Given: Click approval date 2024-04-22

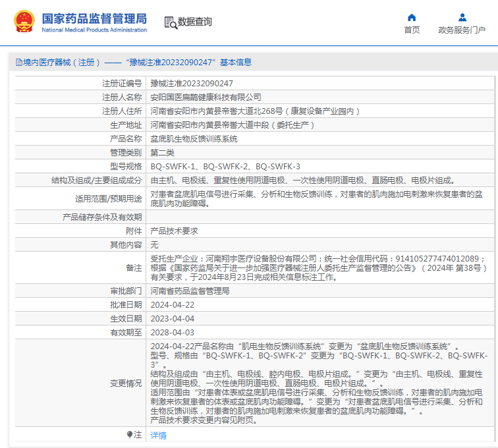Looking at the screenshot, I should point(172,304).
